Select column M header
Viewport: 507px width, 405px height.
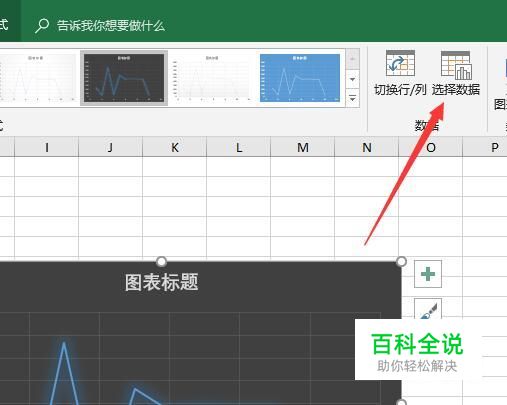point(302,147)
